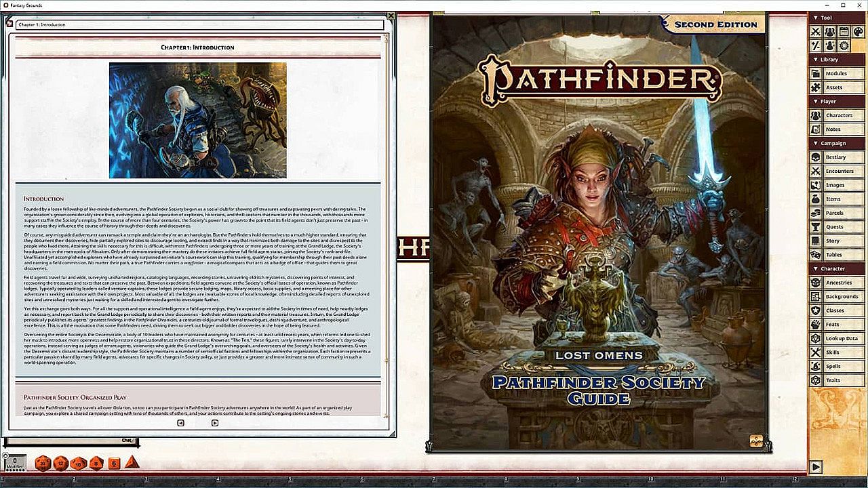This screenshot has height=488, width=868.
Task: Collapse the Library section
Action: click(x=837, y=60)
